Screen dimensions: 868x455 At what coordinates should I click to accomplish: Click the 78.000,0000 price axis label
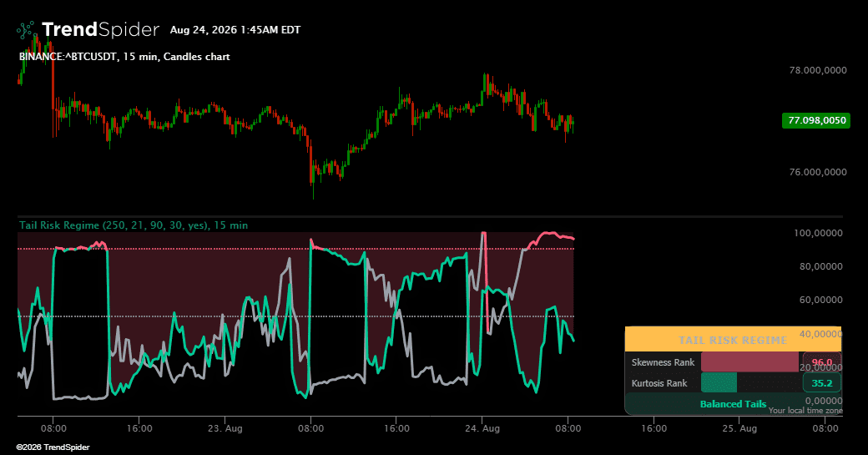(x=818, y=70)
